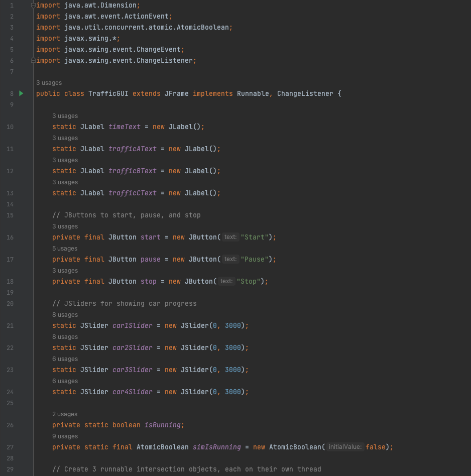Open the '5 usages' hint above pause button
Screen dimensions: 471x476
[x=65, y=249]
